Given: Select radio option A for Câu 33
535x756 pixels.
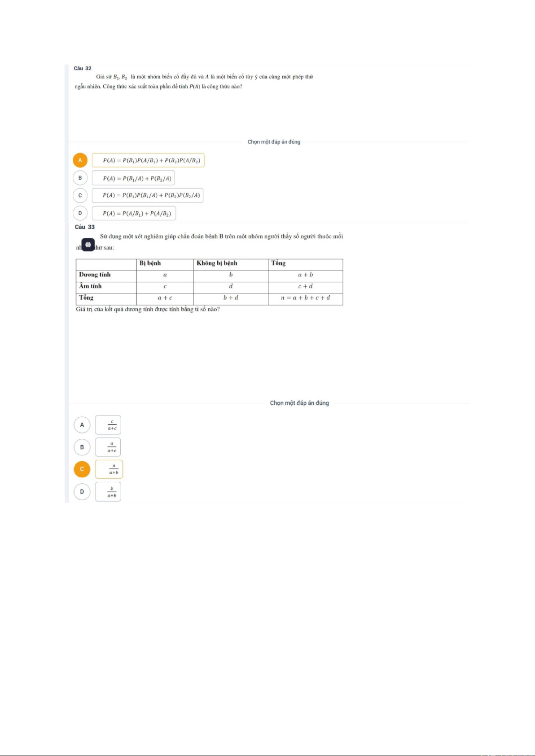Looking at the screenshot, I should click(82, 425).
